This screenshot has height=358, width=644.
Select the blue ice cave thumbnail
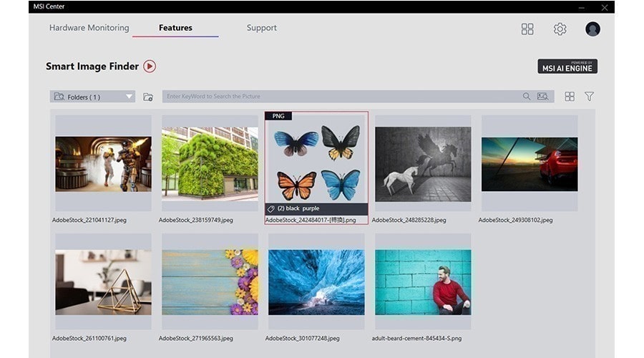pyautogui.click(x=316, y=282)
